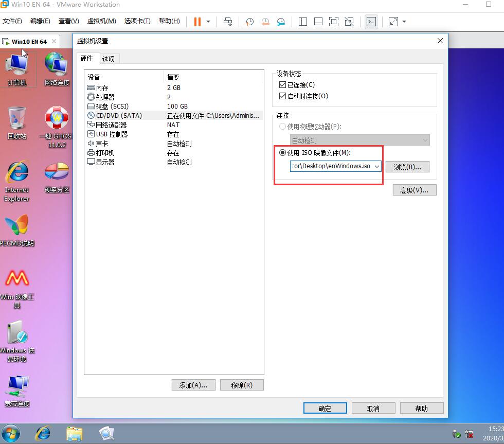Screen dimensions: 504x444
Task: Switch to the 硬件 tab
Action: click(x=87, y=59)
